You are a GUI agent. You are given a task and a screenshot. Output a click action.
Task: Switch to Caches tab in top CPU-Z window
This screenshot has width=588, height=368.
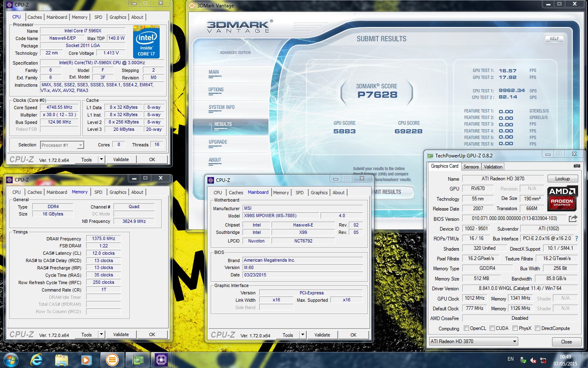[35, 17]
